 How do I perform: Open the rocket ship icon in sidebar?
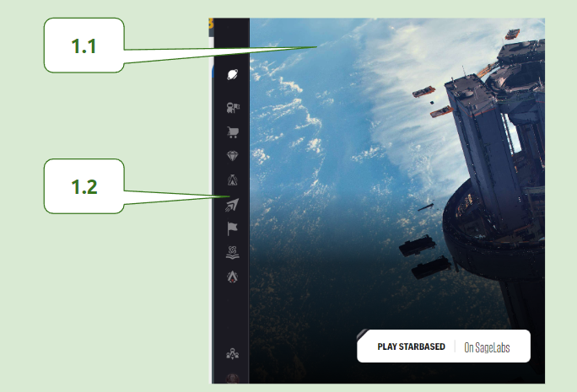232,205
